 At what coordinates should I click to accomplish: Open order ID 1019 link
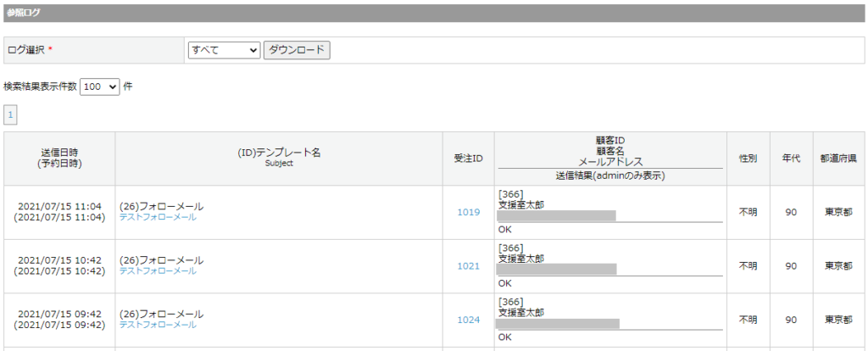(468, 212)
